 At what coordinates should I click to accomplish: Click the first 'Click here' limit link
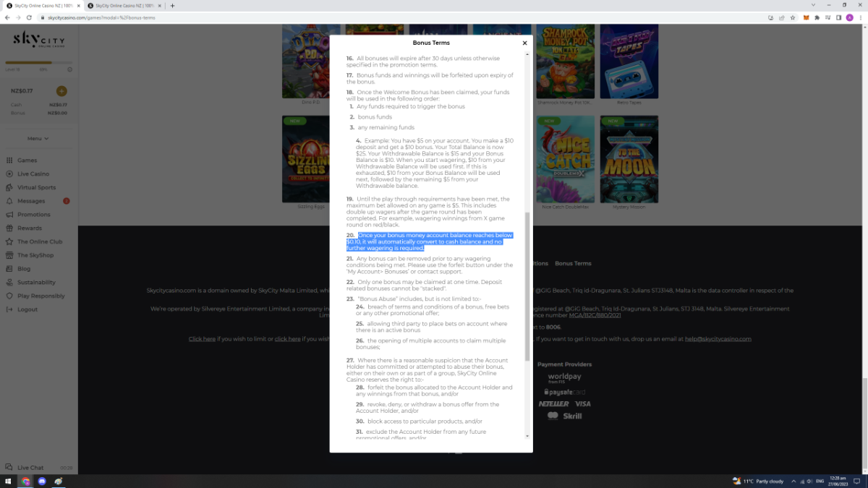pyautogui.click(x=202, y=338)
